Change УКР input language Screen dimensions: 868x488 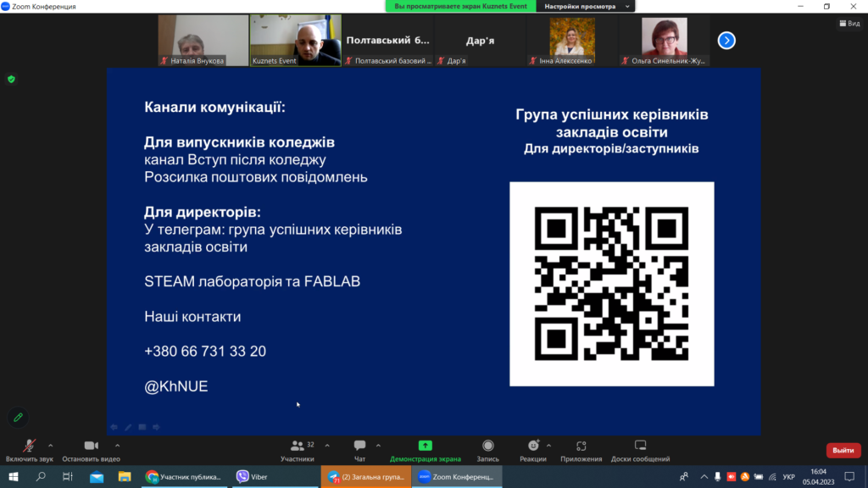pyautogui.click(x=789, y=476)
